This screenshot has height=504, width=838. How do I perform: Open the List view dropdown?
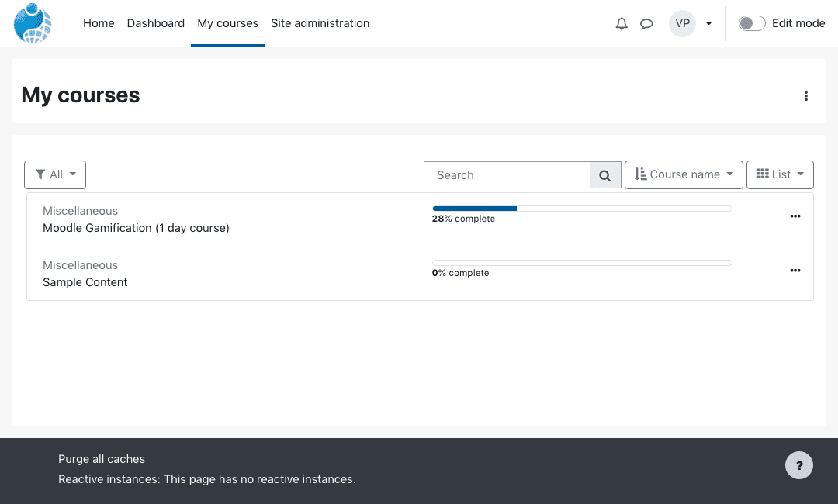pyautogui.click(x=780, y=174)
